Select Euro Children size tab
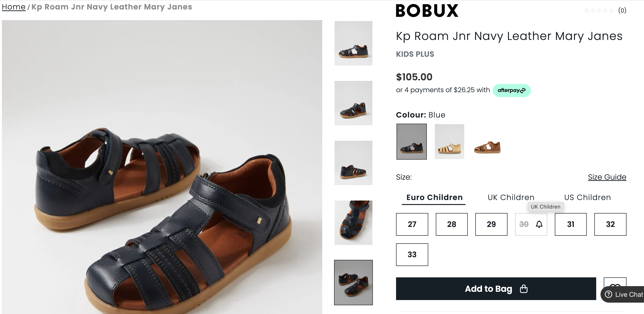Screen dimensions: 644x314 click(434, 197)
